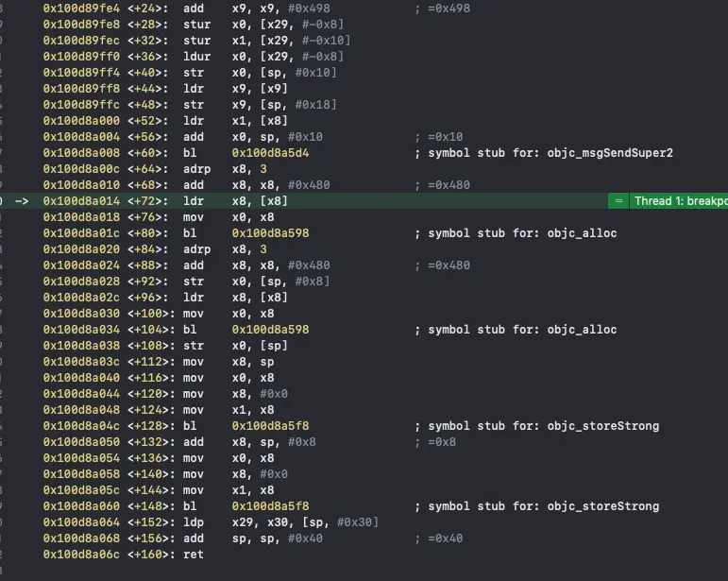The image size is (728, 581).
Task: Click the current-line arrow indicator in the gutter
Action: coord(22,201)
